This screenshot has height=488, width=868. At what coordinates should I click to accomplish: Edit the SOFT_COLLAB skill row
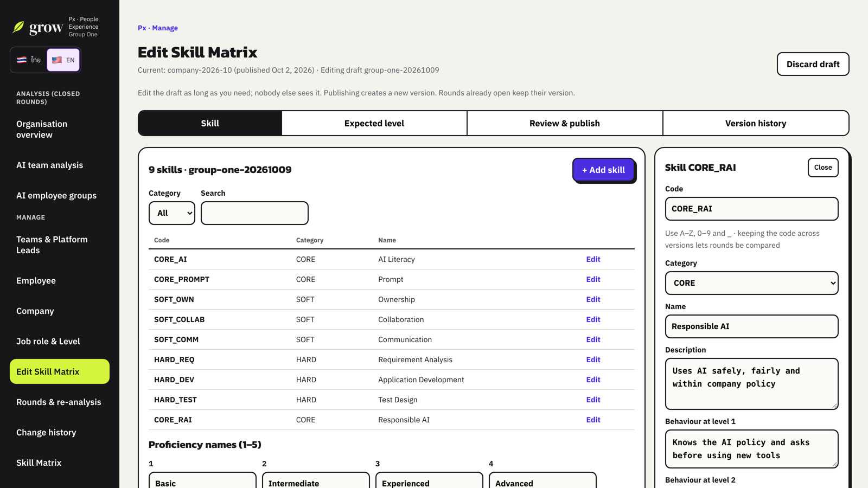point(593,319)
